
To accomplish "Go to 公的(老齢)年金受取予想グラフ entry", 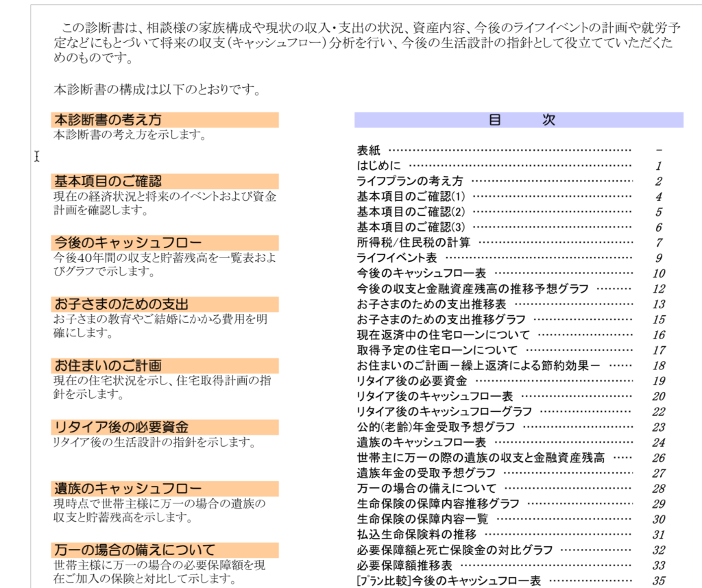I will [x=435, y=427].
